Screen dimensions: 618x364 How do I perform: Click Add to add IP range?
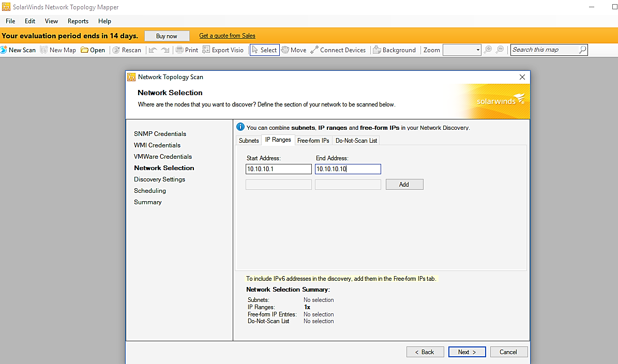(404, 185)
